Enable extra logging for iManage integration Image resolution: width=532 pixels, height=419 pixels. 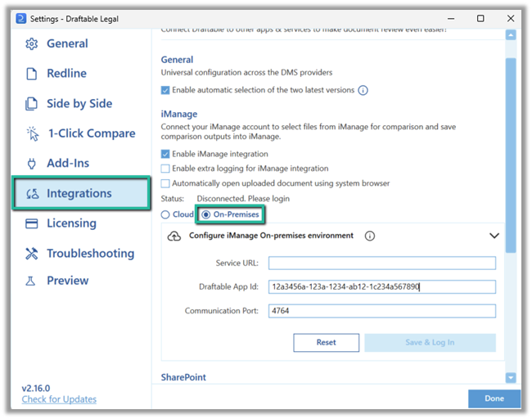pyautogui.click(x=165, y=169)
